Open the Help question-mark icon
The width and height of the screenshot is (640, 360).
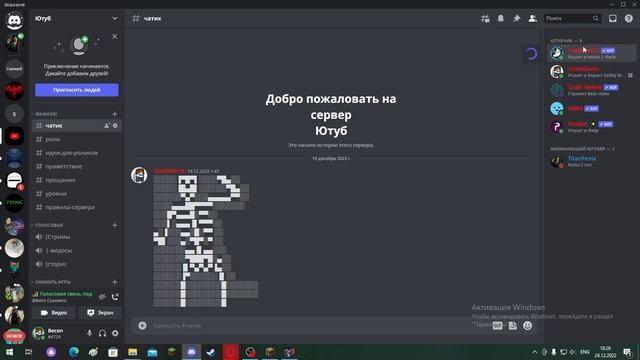(x=629, y=18)
